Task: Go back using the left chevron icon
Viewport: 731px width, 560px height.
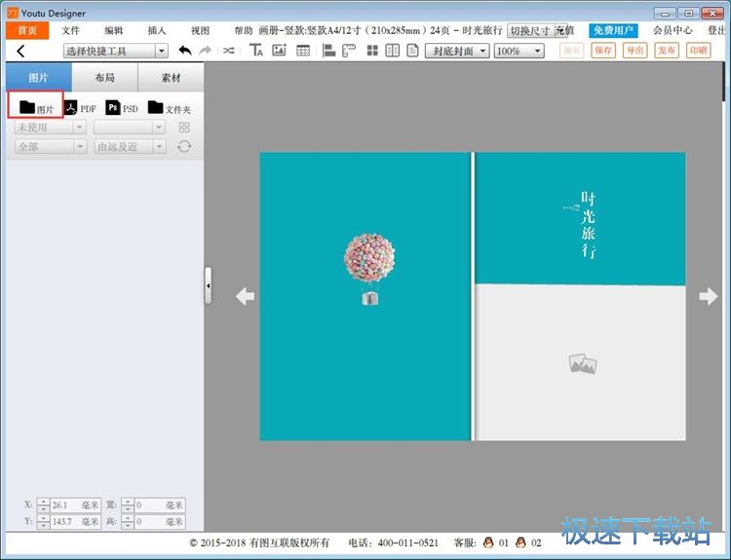Action: (x=20, y=51)
